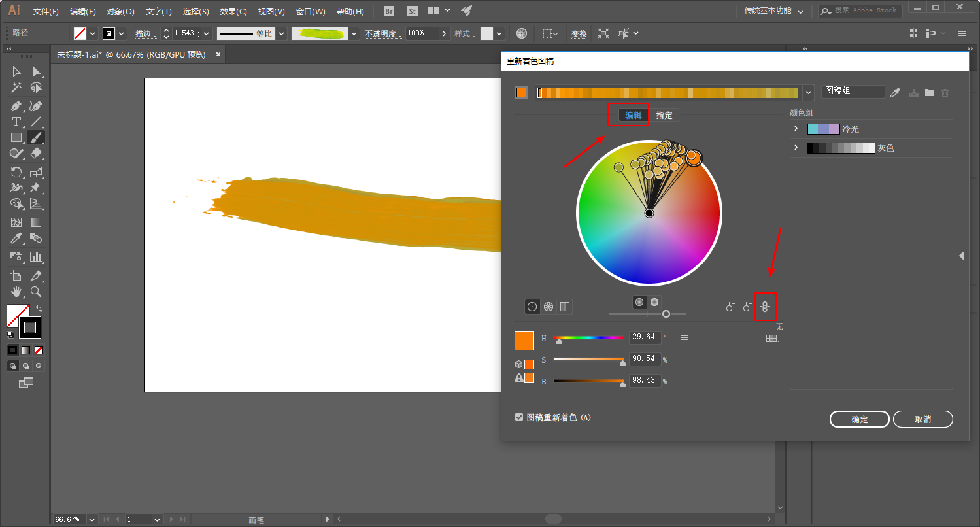Activate the Curvature tool

pyautogui.click(x=36, y=106)
